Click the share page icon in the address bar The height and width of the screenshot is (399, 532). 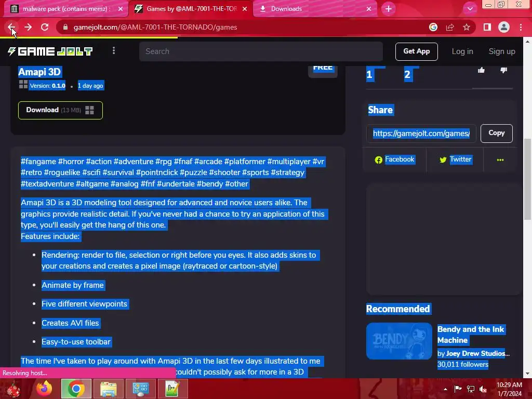click(x=450, y=27)
